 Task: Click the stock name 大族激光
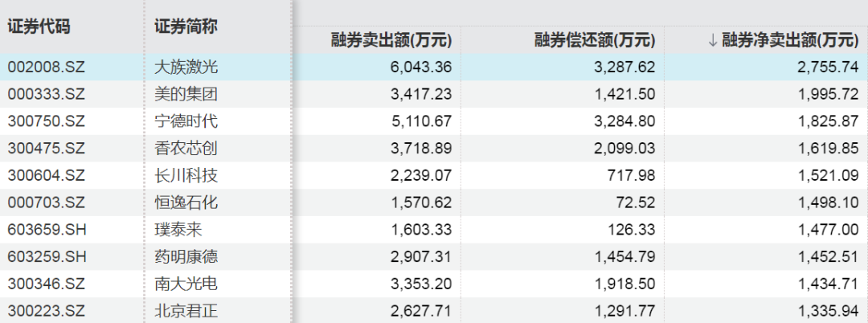[x=186, y=67]
